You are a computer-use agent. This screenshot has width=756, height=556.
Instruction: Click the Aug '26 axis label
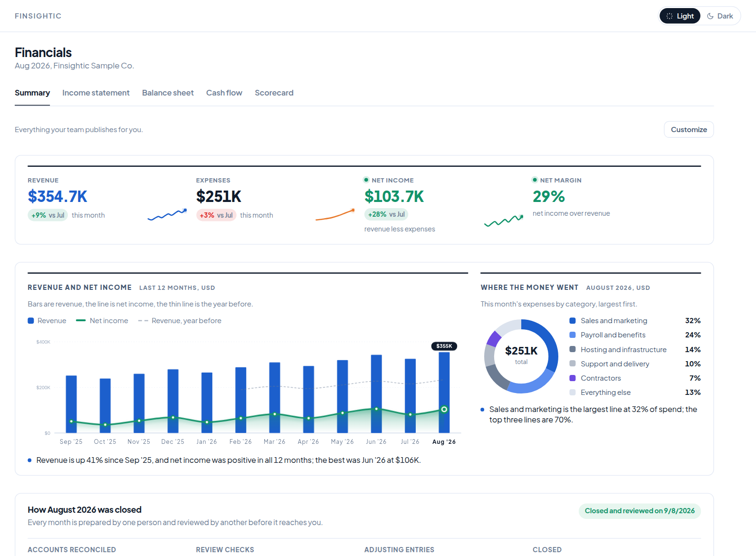(444, 441)
